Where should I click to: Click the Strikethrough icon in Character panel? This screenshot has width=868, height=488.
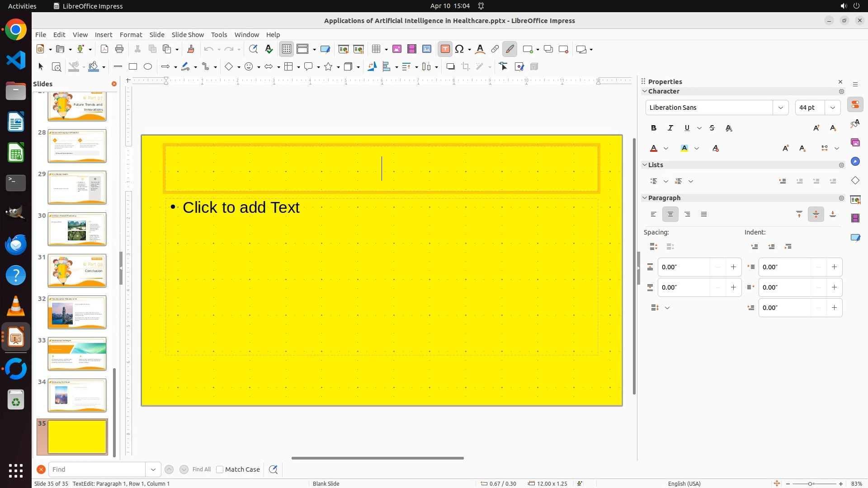tap(712, 128)
